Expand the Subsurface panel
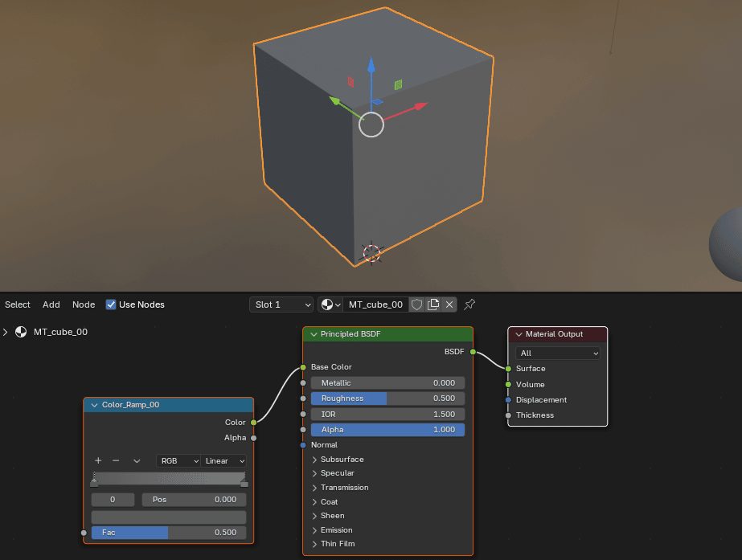This screenshot has width=742, height=560. click(x=314, y=460)
